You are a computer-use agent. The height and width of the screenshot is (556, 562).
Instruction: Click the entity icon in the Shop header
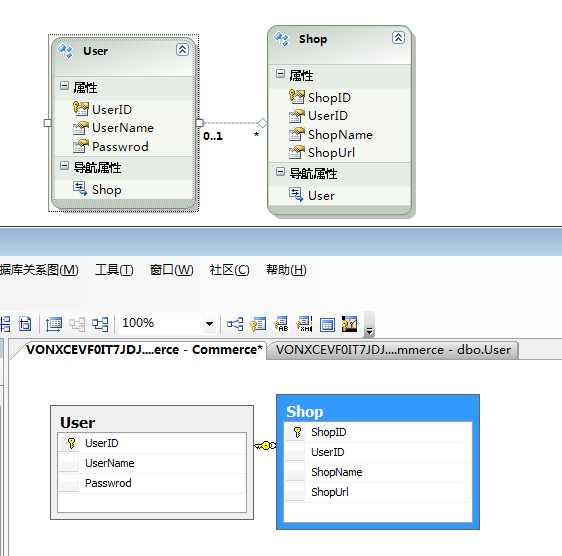(281, 39)
